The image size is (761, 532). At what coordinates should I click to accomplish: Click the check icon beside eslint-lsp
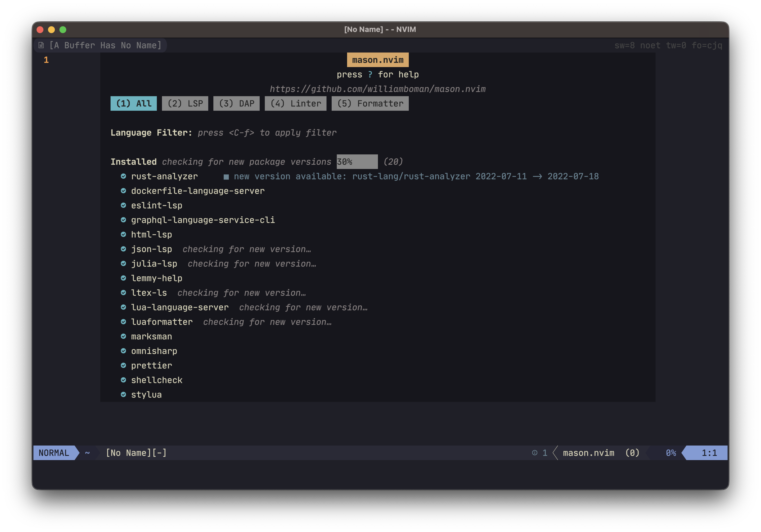coord(123,205)
